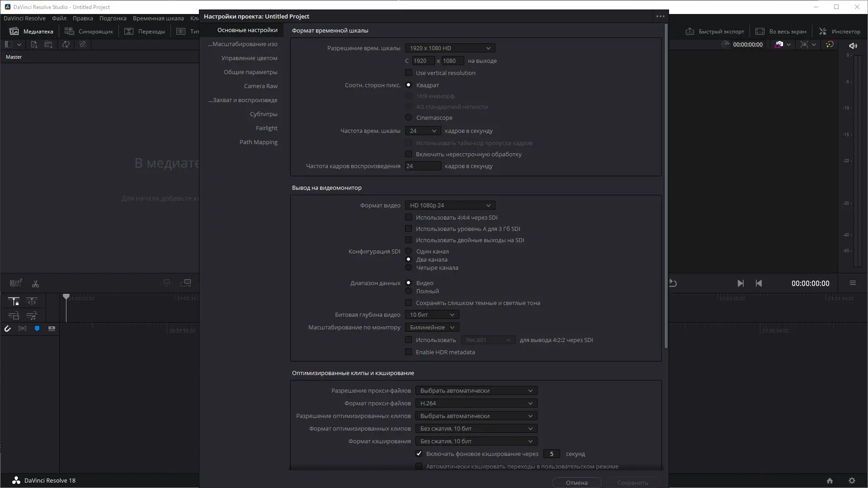
Task: Select the Cinemascope pixel aspect ratio
Action: click(x=409, y=117)
